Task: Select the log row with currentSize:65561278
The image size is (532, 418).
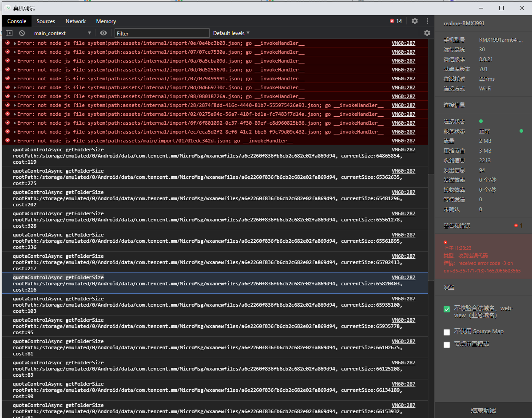Action: pyautogui.click(x=215, y=220)
